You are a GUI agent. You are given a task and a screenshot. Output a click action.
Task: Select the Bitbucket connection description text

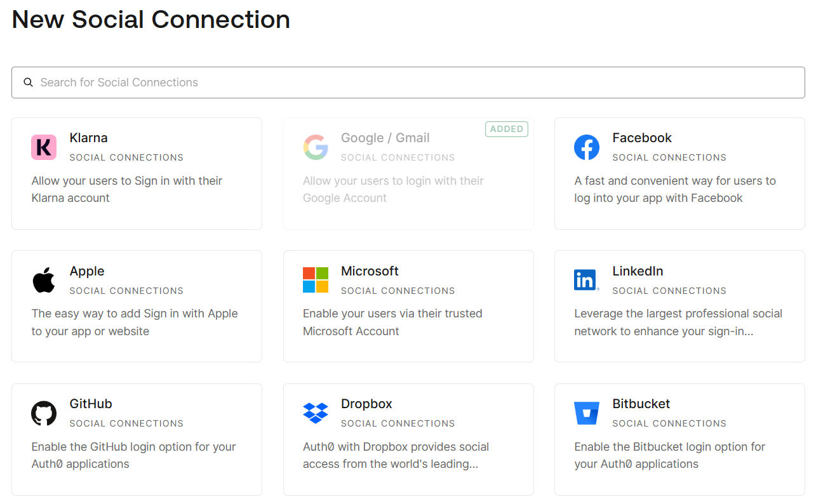[669, 455]
